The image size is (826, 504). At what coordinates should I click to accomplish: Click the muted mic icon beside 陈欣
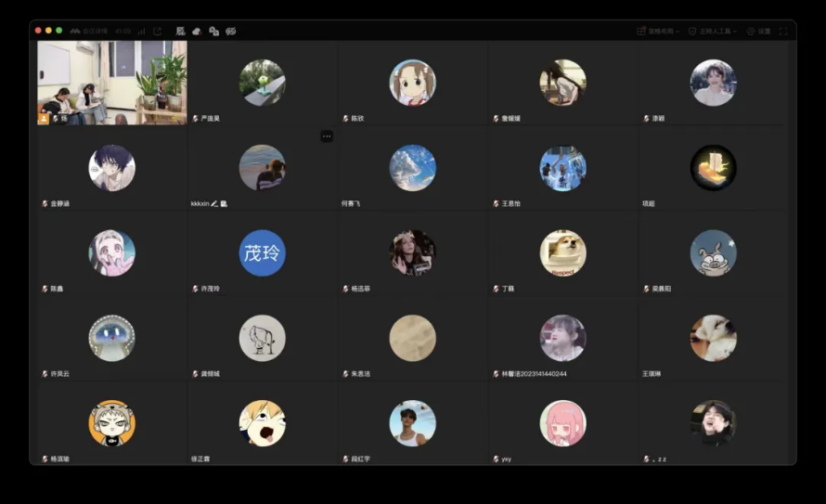[x=345, y=119]
